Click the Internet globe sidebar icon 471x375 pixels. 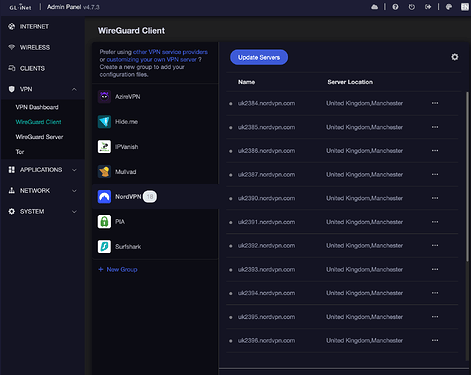tap(12, 26)
